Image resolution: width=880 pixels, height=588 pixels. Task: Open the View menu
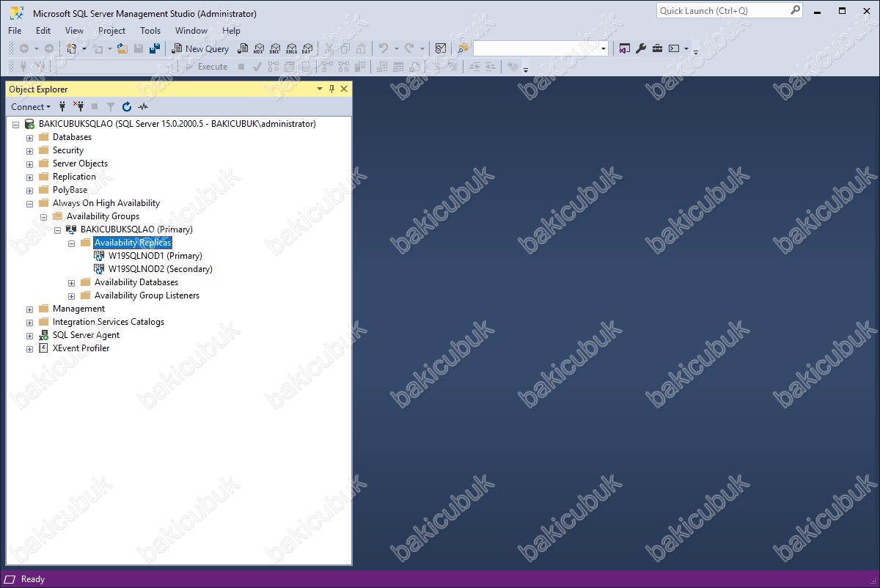coord(74,31)
